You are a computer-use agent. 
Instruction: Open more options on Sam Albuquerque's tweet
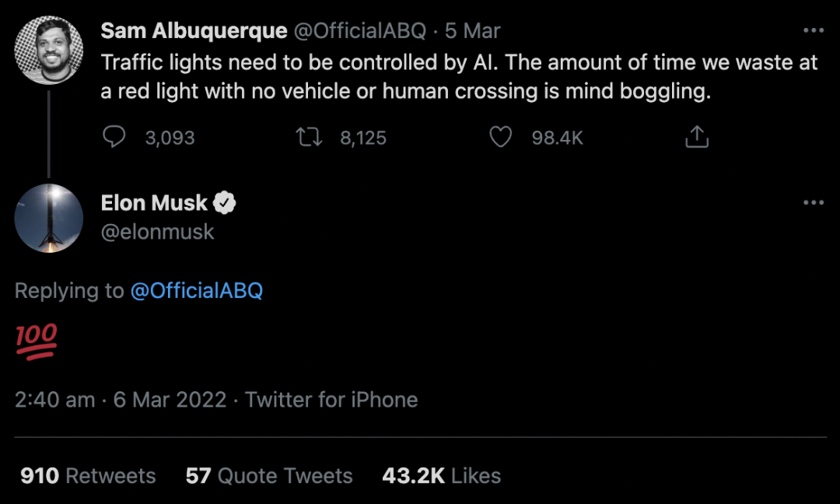pos(813,30)
